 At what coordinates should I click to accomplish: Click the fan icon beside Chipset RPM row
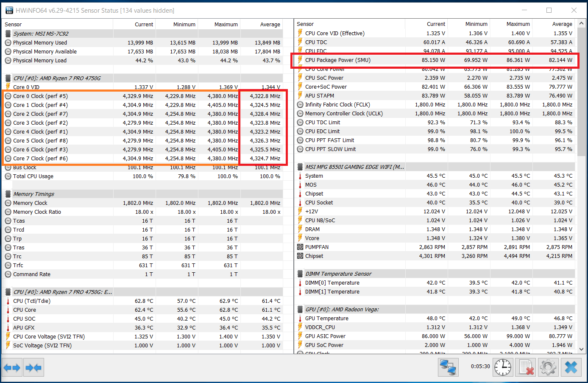tap(300, 256)
